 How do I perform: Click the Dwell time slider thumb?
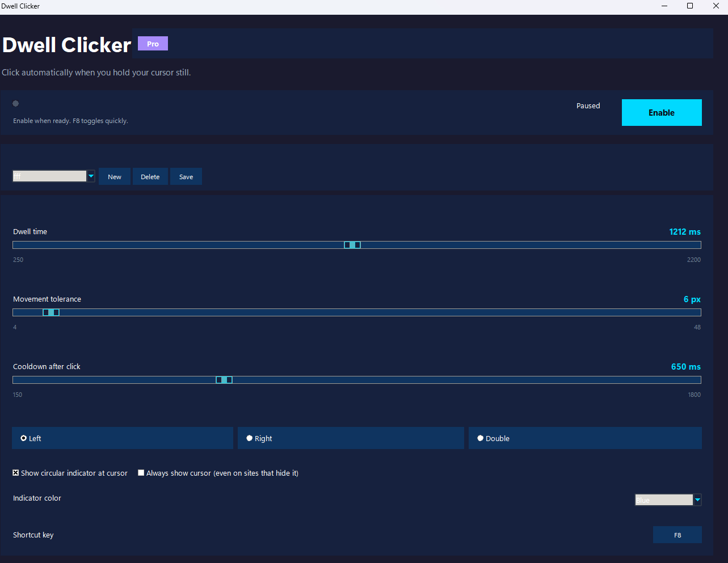(x=352, y=245)
